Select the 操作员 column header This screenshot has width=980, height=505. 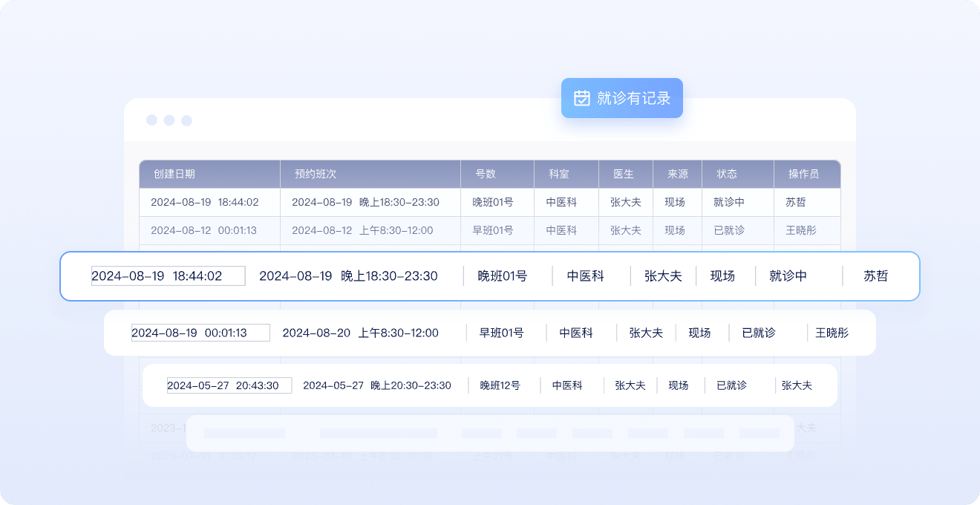tap(803, 174)
